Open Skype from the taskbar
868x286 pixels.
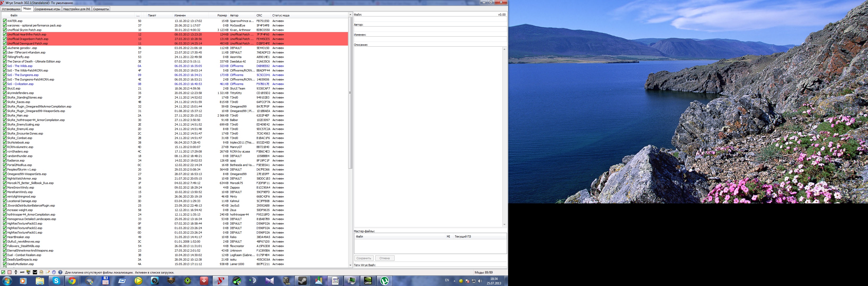tap(56, 281)
